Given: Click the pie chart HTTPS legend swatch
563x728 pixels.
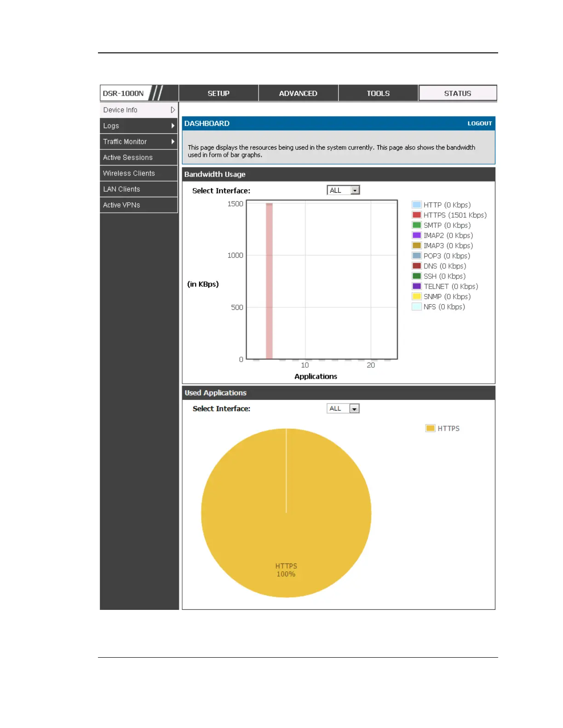Looking at the screenshot, I should click(430, 428).
